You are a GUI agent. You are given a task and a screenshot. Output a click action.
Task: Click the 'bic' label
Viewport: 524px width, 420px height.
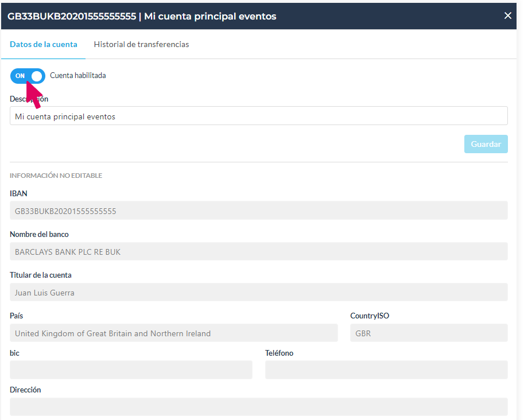[14, 353]
